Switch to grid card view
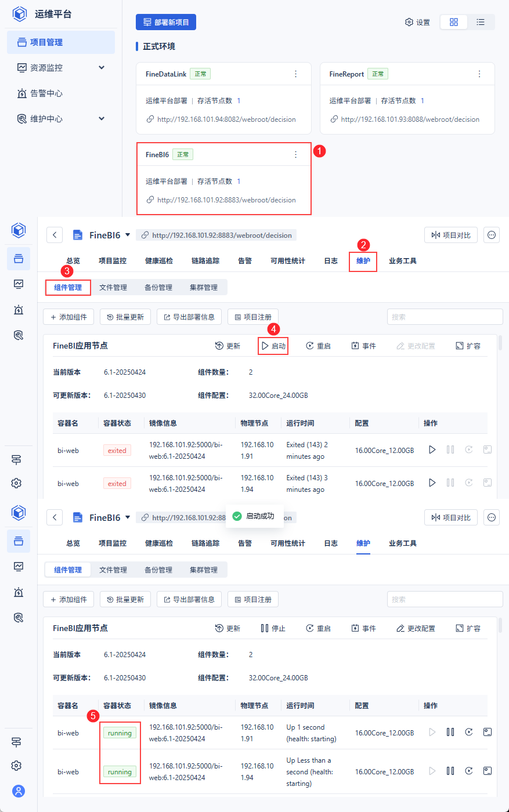 coord(454,22)
